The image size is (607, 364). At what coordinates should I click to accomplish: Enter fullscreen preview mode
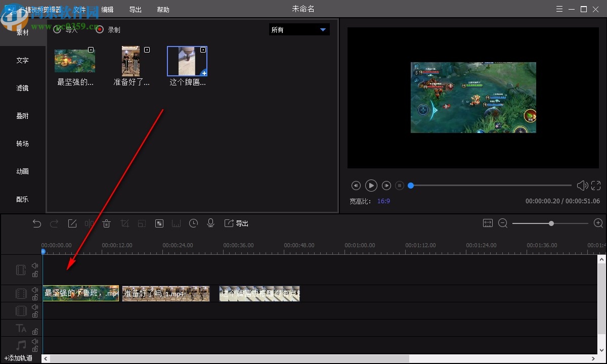point(596,186)
